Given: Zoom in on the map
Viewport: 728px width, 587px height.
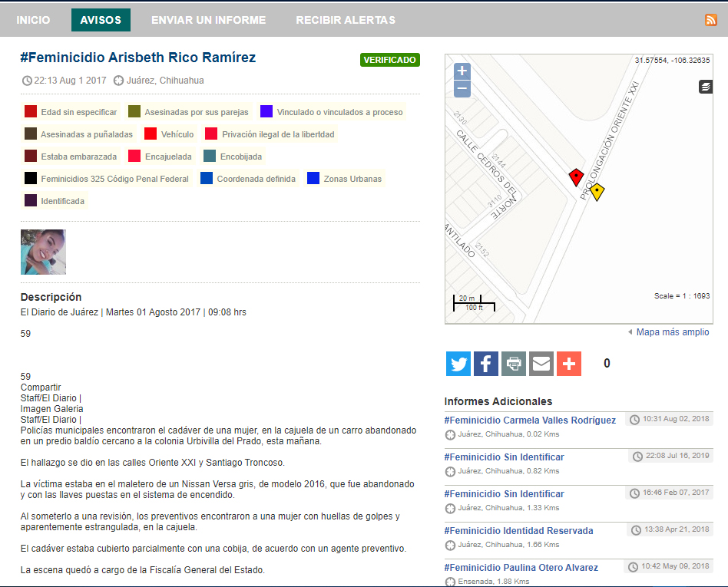Looking at the screenshot, I should 462,71.
